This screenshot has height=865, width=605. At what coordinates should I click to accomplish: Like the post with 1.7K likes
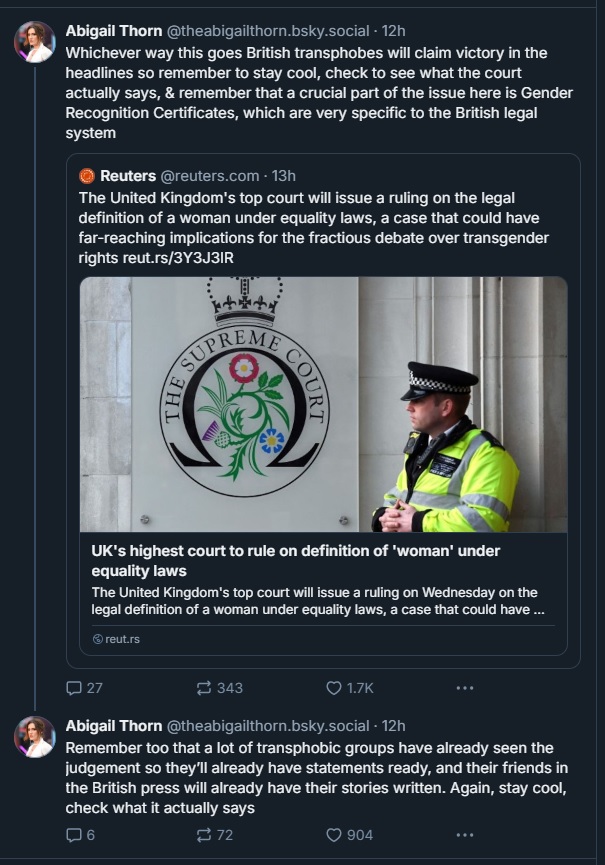[x=334, y=688]
